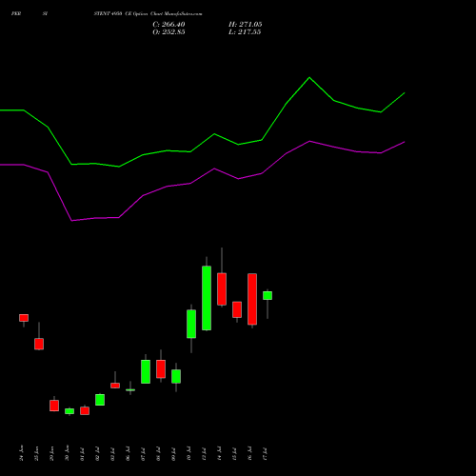Select the red candle above 15 Jul
This screenshot has width=476, height=476.
click(237, 309)
